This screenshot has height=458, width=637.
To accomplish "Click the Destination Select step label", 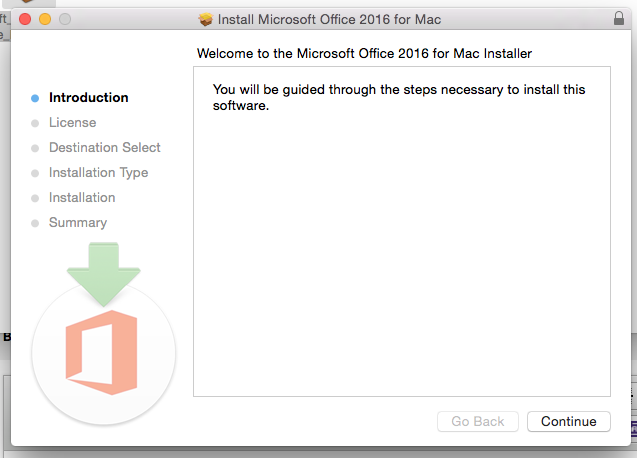I will [x=104, y=148].
